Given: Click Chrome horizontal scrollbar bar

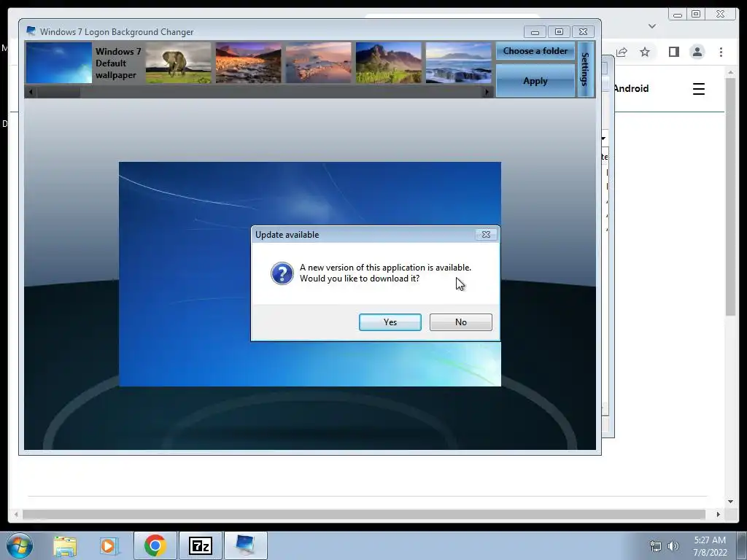Looking at the screenshot, I should point(364,514).
